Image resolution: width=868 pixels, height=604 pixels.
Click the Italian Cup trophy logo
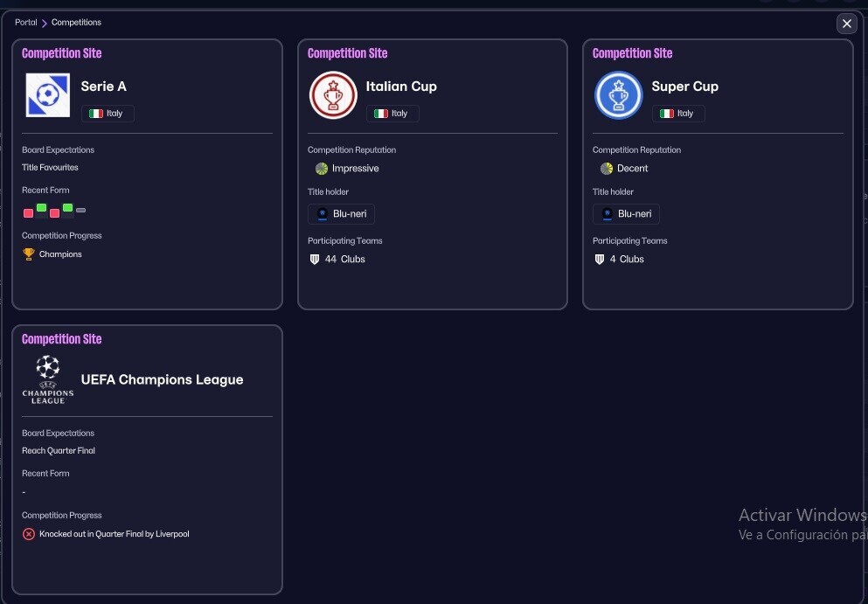[333, 95]
